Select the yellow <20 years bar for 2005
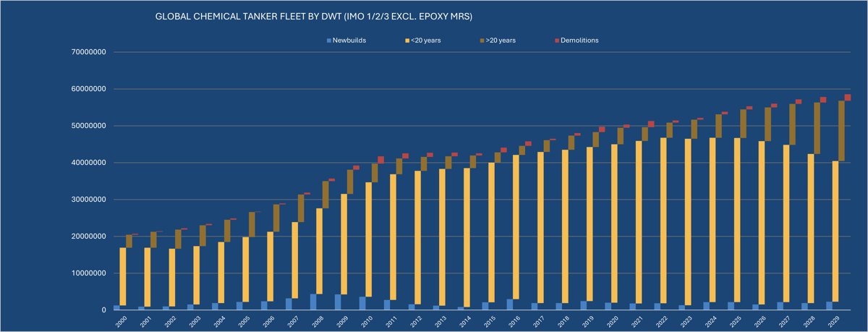 click(x=246, y=270)
